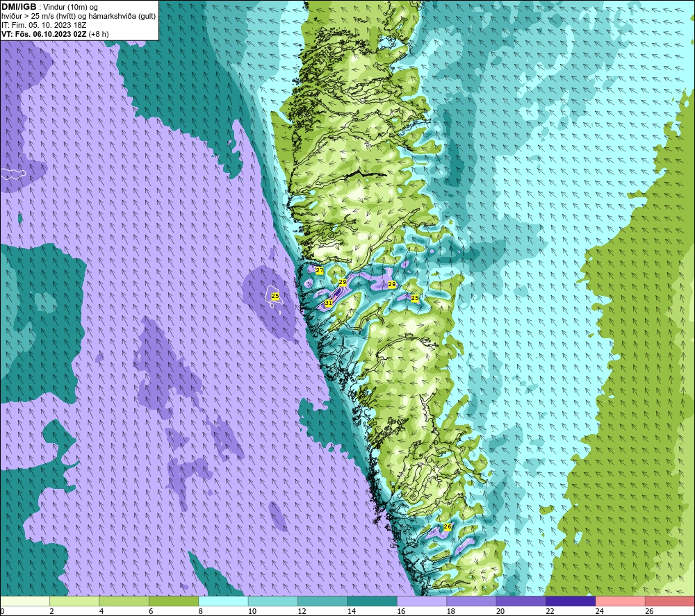Click the yellow 26 gust label
Viewport: 695px width, 616px height.
(448, 526)
